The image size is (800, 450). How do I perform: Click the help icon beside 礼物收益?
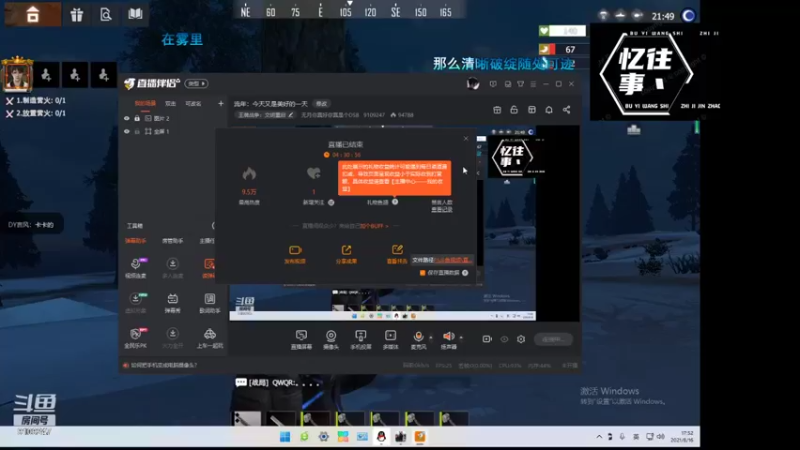395,202
